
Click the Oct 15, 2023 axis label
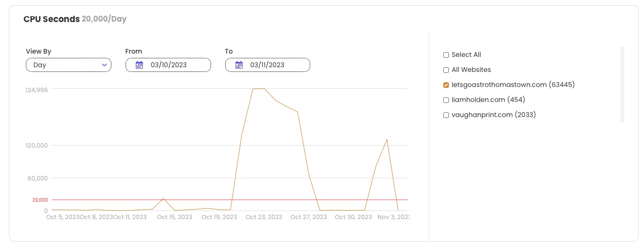pos(174,217)
